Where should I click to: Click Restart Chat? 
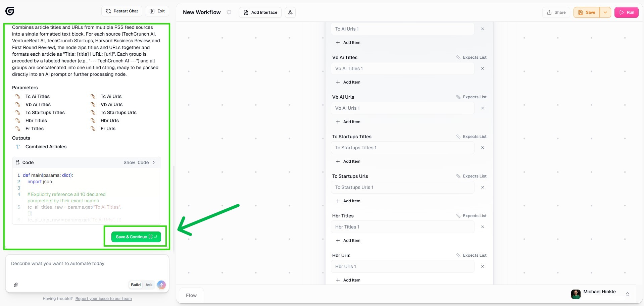[x=122, y=11]
